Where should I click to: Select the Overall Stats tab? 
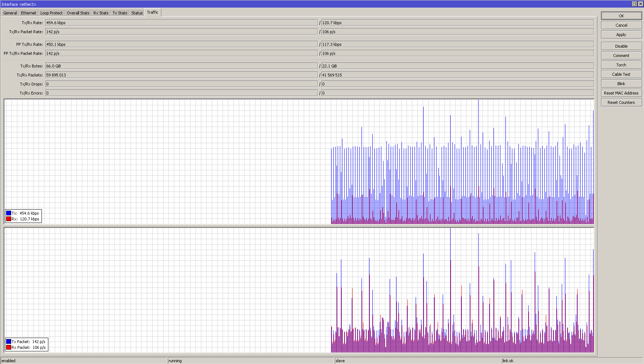click(78, 13)
